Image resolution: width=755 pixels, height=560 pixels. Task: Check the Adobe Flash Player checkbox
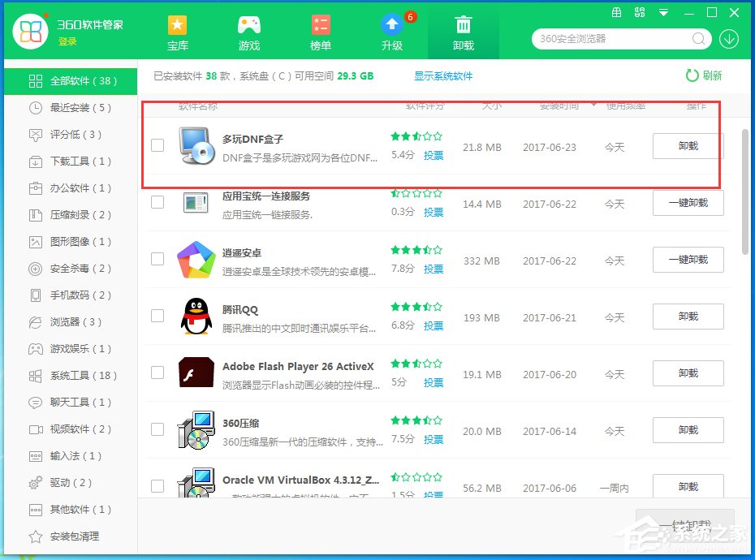point(157,373)
